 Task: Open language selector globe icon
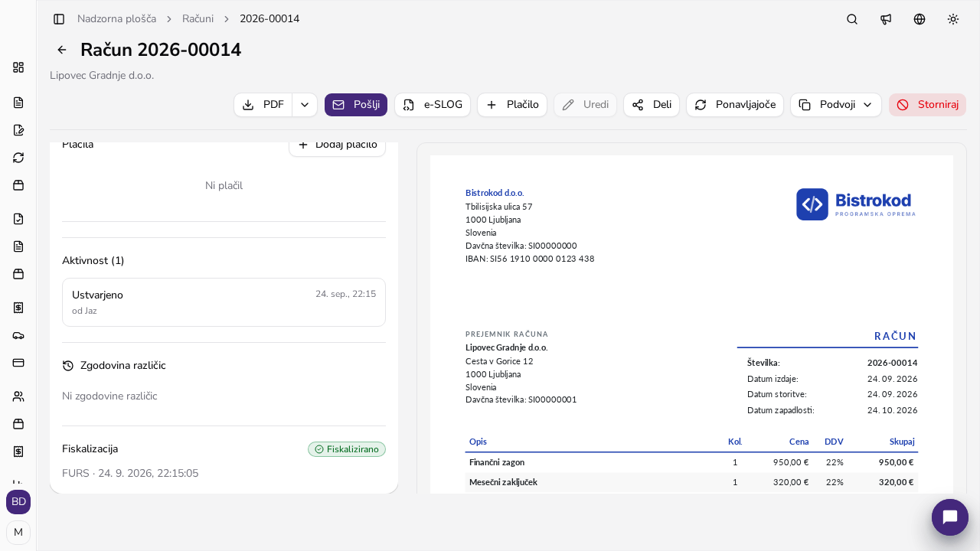[x=920, y=19]
